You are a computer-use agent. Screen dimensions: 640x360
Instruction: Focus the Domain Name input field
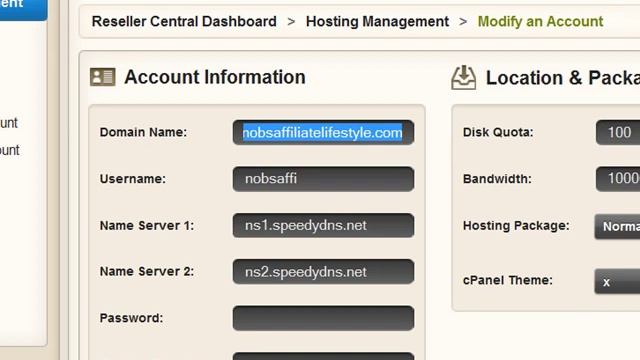(323, 132)
